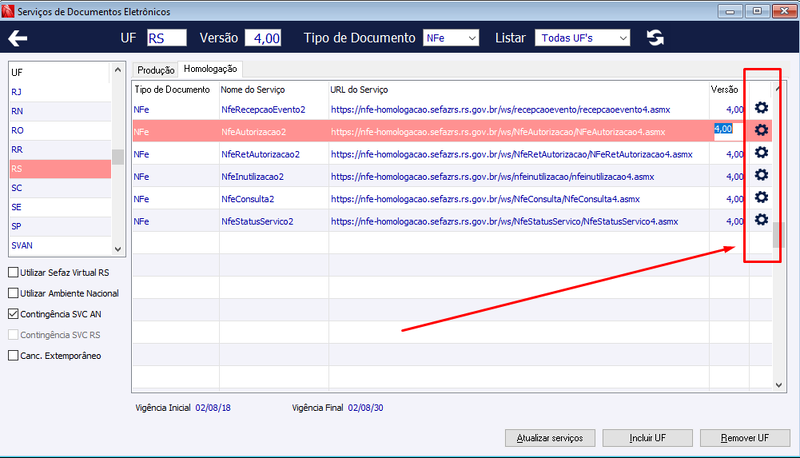
Task: Click the NfeInutilizacao2 service name
Action: pos(253,176)
